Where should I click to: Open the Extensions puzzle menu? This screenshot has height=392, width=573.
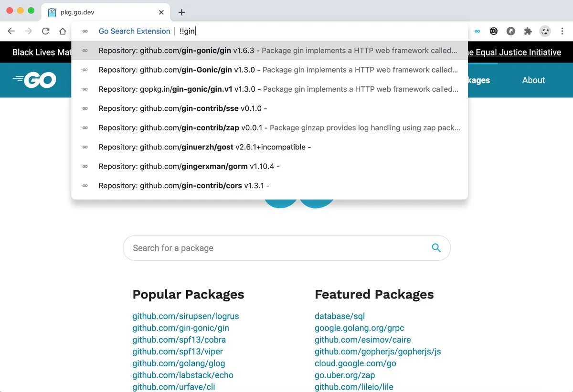pyautogui.click(x=528, y=32)
